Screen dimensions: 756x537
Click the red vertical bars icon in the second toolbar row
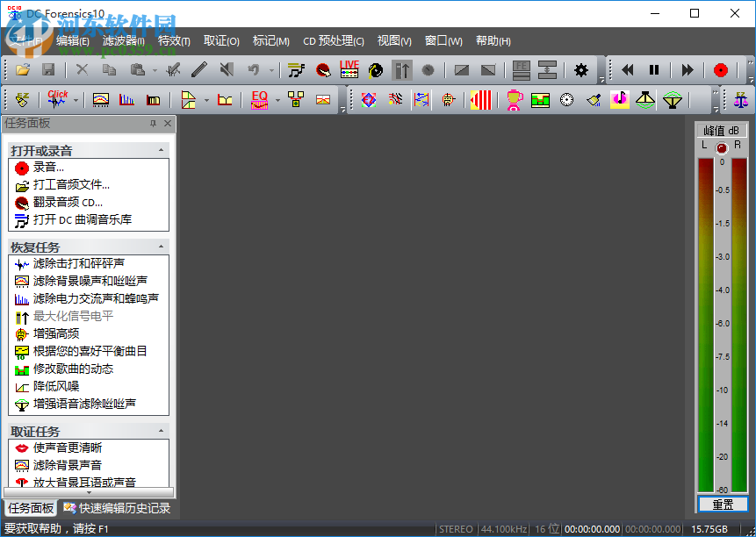(480, 100)
